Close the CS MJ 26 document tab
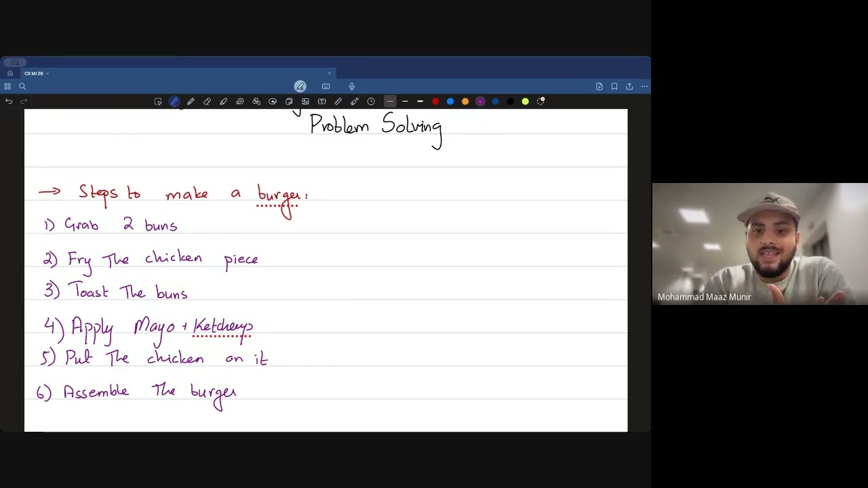The height and width of the screenshot is (488, 868). click(x=330, y=73)
